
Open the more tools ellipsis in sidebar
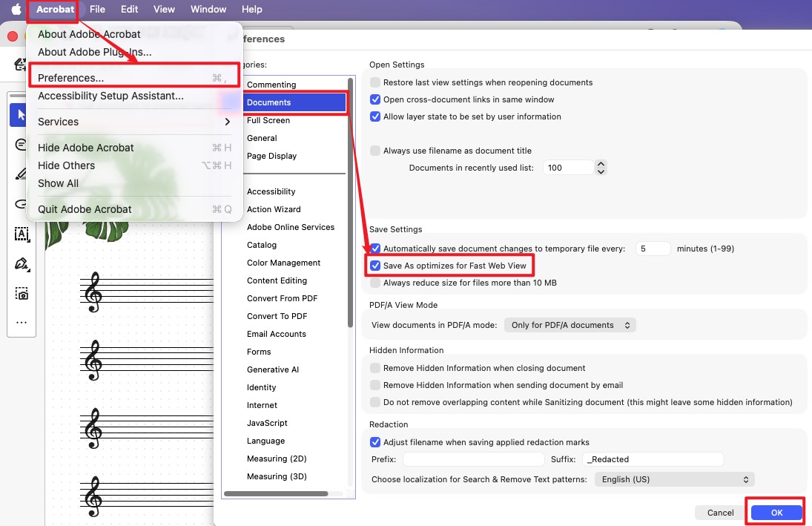22,322
